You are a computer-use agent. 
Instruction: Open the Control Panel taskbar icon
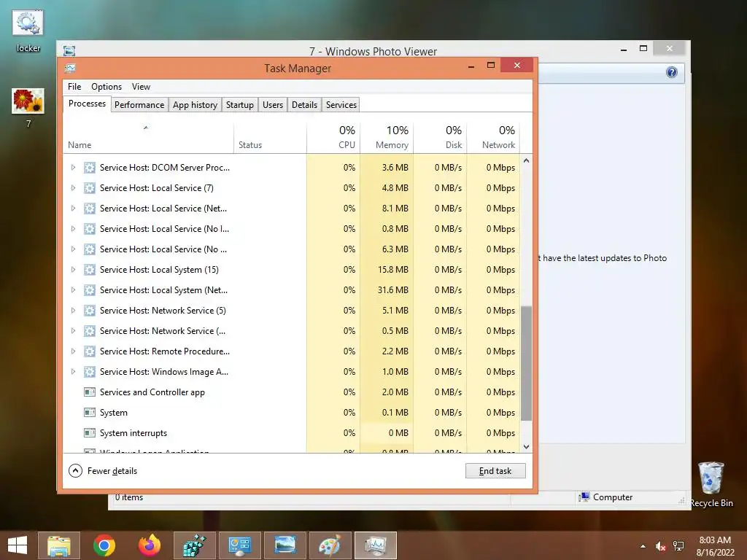(239, 545)
